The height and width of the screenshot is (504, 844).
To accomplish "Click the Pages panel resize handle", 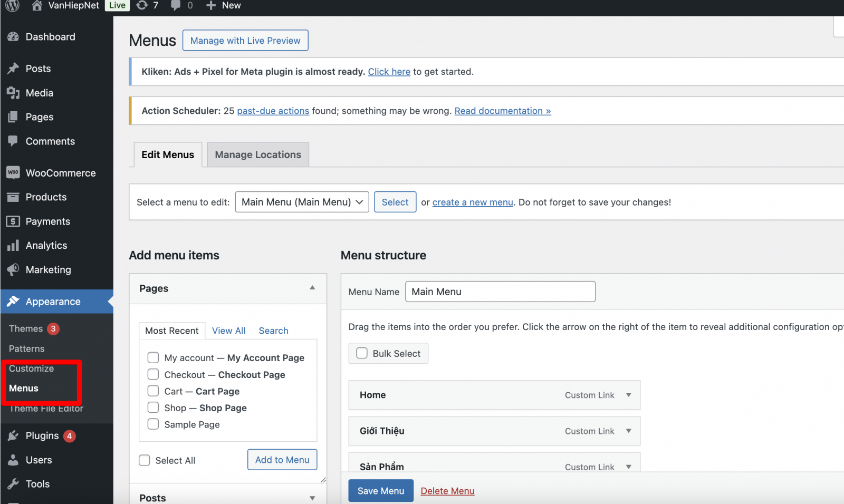I will (323, 480).
